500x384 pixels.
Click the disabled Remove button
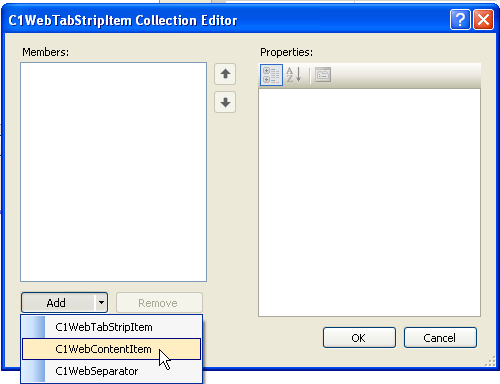click(159, 303)
